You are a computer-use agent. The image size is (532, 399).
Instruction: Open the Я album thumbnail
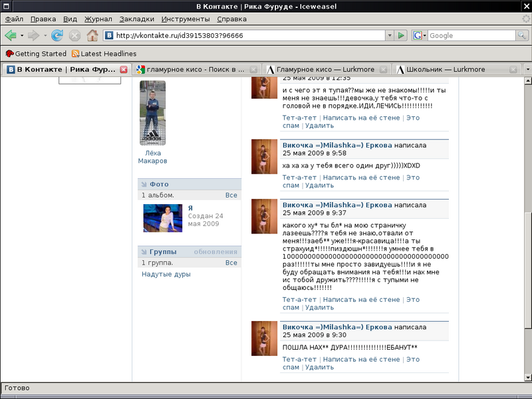[x=162, y=218]
